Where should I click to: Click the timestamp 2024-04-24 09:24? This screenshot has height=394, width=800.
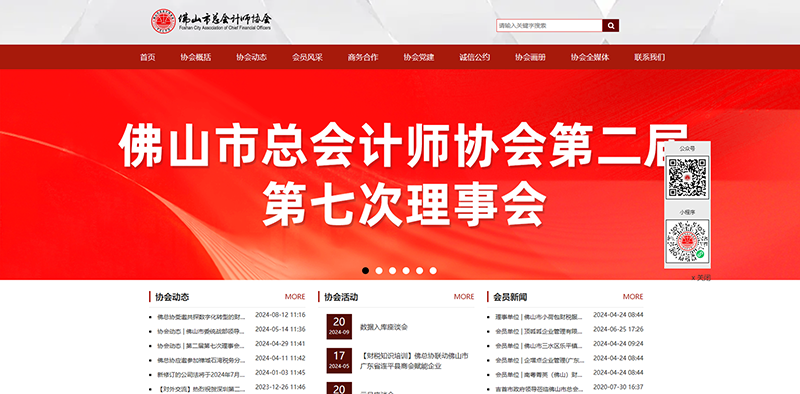(x=618, y=343)
